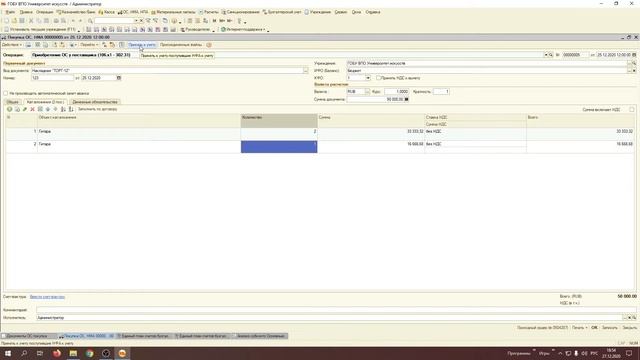Screen dimensions: 640x360
Task: Click the Курс field 1.0000
Action: [x=396, y=92]
